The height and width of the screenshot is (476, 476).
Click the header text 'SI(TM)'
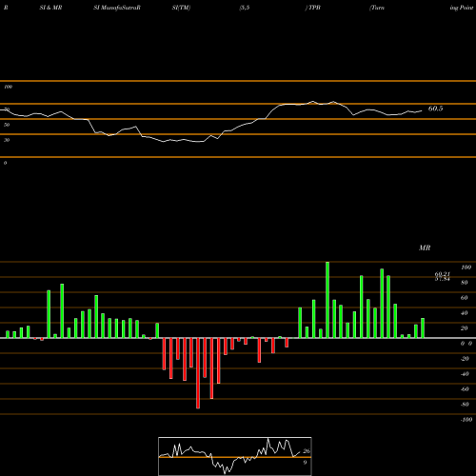tap(181, 8)
